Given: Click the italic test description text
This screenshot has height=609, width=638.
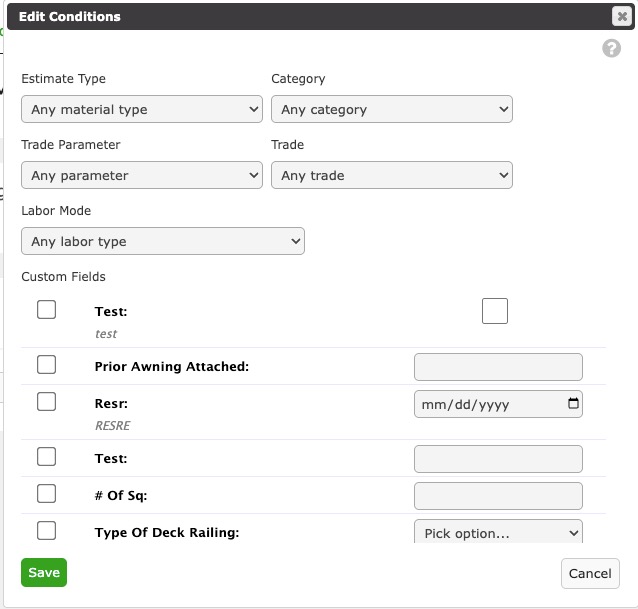Looking at the screenshot, I should click(x=106, y=334).
